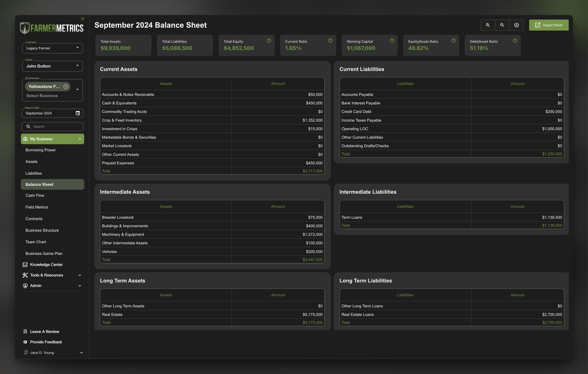Click the Export Sheet button
Screen dimensions: 588x374
[549, 25]
